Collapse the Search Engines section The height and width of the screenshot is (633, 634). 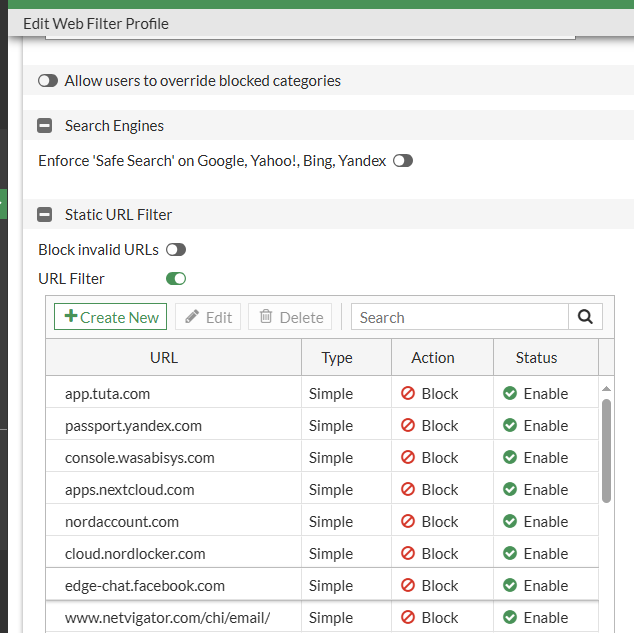[x=45, y=126]
